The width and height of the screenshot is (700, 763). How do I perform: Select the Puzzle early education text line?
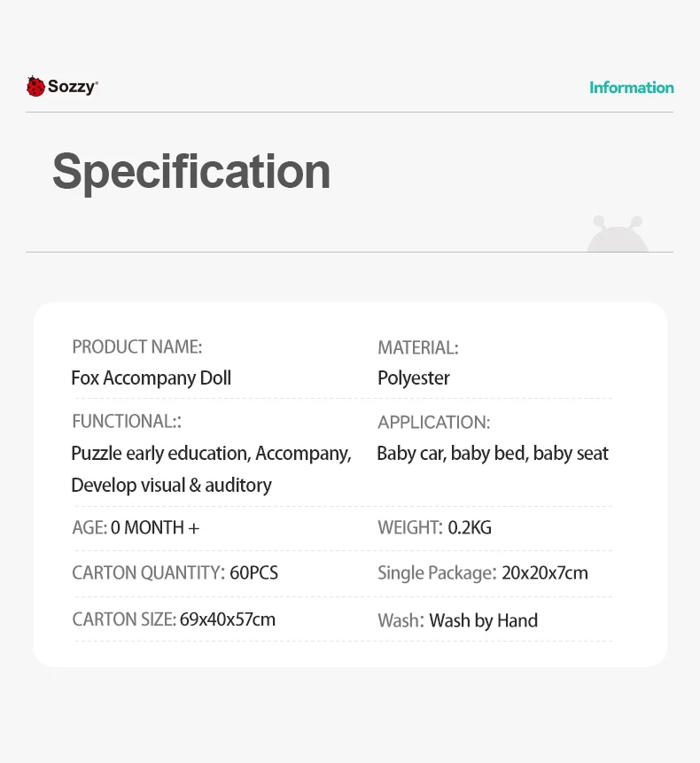coord(211,454)
